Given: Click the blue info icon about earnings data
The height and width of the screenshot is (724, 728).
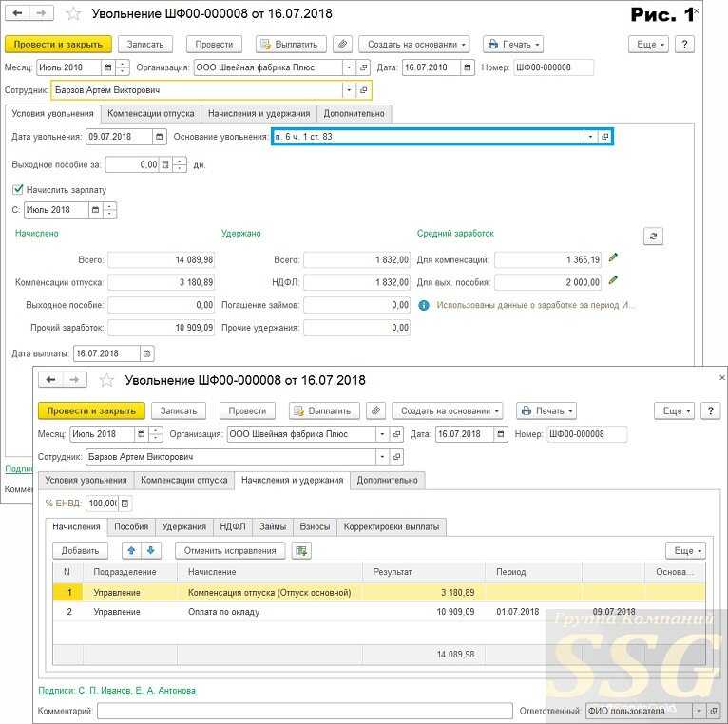Looking at the screenshot, I should (x=424, y=305).
